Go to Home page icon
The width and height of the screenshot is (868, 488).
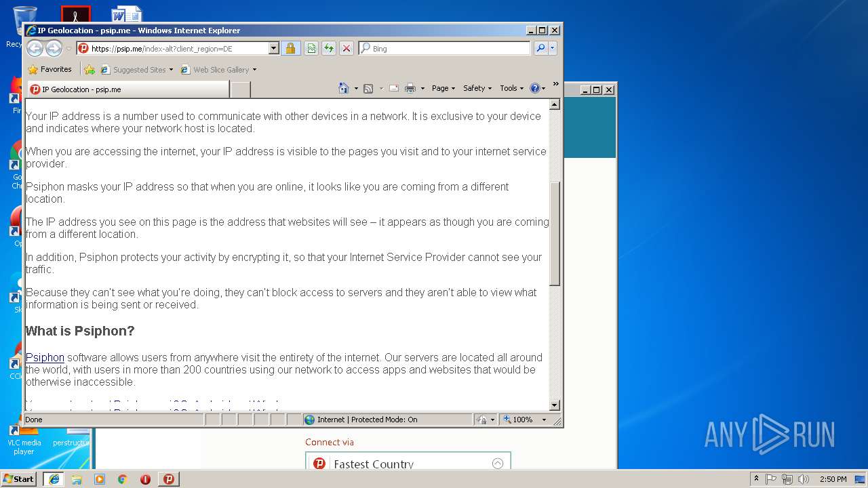pos(344,88)
